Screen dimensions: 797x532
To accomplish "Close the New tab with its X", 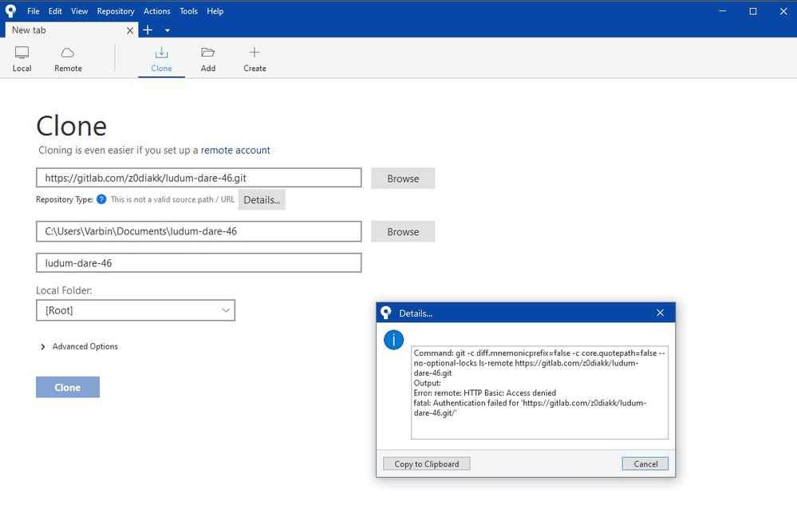I will (x=129, y=30).
